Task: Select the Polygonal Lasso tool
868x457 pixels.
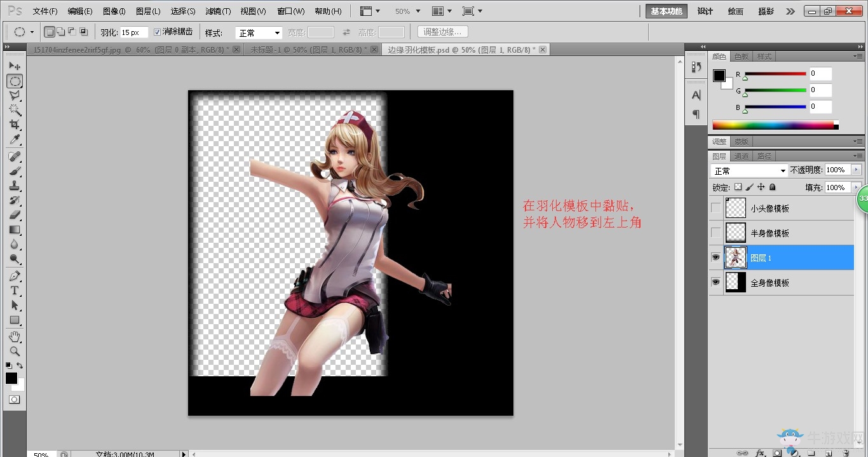Action: click(15, 96)
